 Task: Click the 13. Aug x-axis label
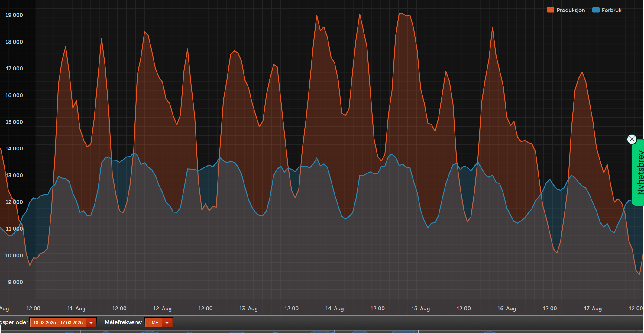point(248,309)
